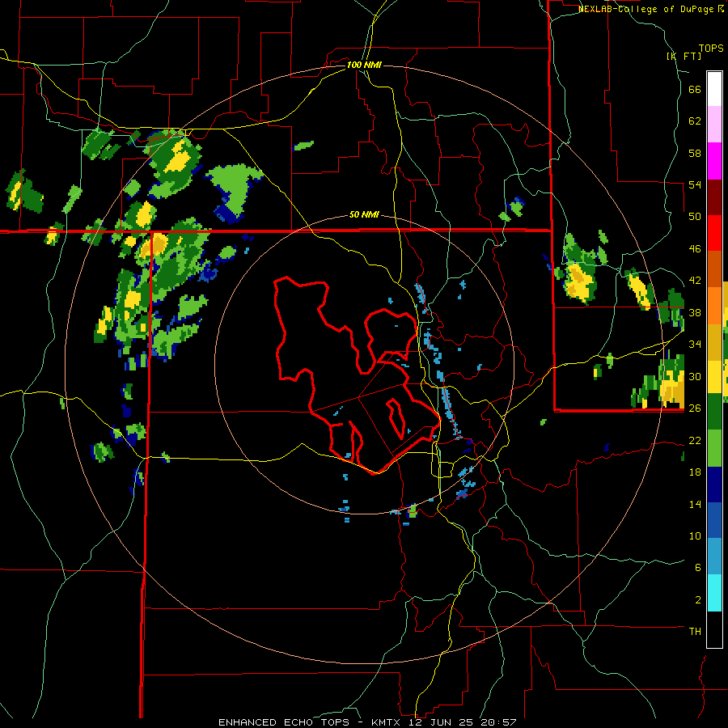This screenshot has height=728, width=728.
Task: Click the bright red 46 kft legend swatch
Action: [x=714, y=233]
